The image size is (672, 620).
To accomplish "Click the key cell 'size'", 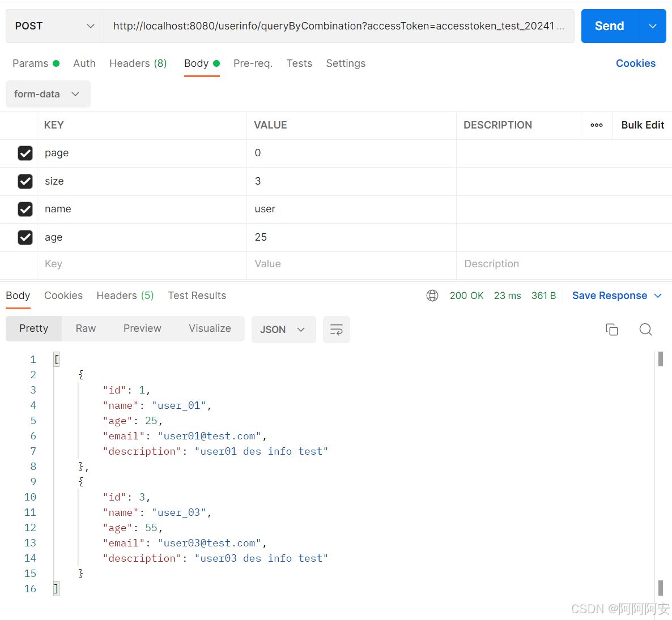I will 142,181.
